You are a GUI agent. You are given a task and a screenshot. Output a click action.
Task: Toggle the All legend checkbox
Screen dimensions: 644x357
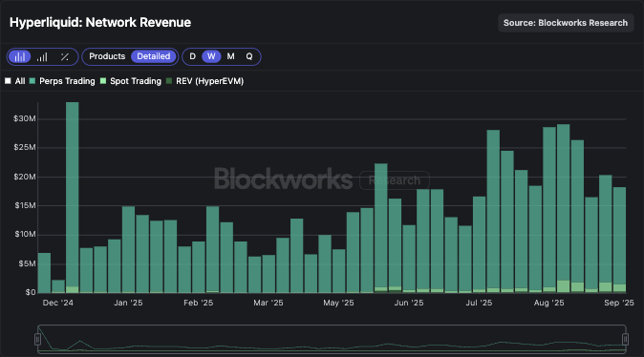click(15, 81)
